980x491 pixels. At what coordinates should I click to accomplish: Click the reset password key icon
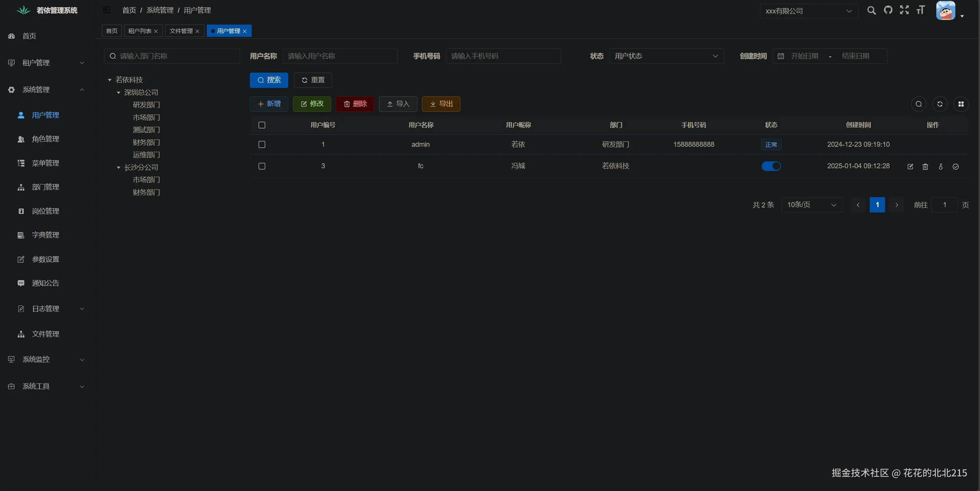click(x=940, y=166)
